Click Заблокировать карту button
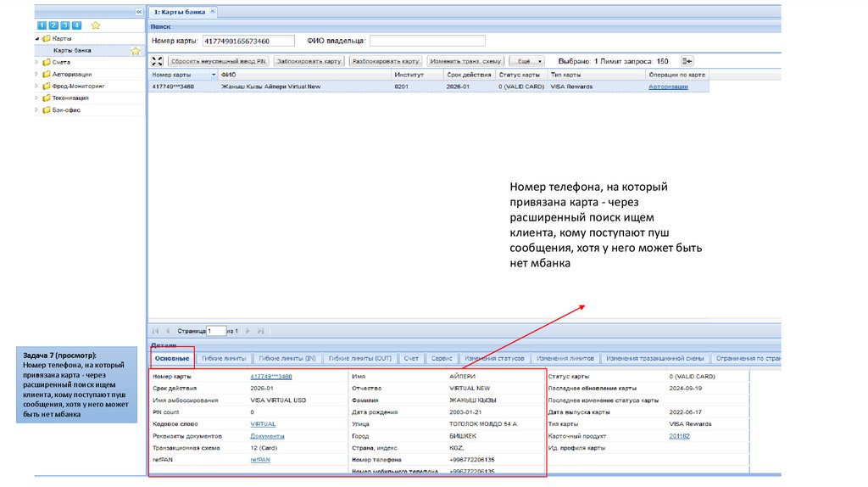The width and height of the screenshot is (868, 487). (x=309, y=61)
